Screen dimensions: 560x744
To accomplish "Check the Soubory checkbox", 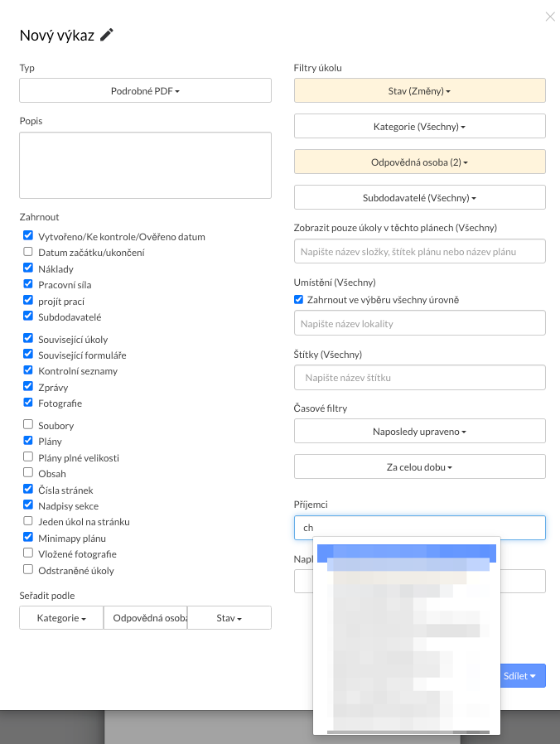I will [x=28, y=425].
